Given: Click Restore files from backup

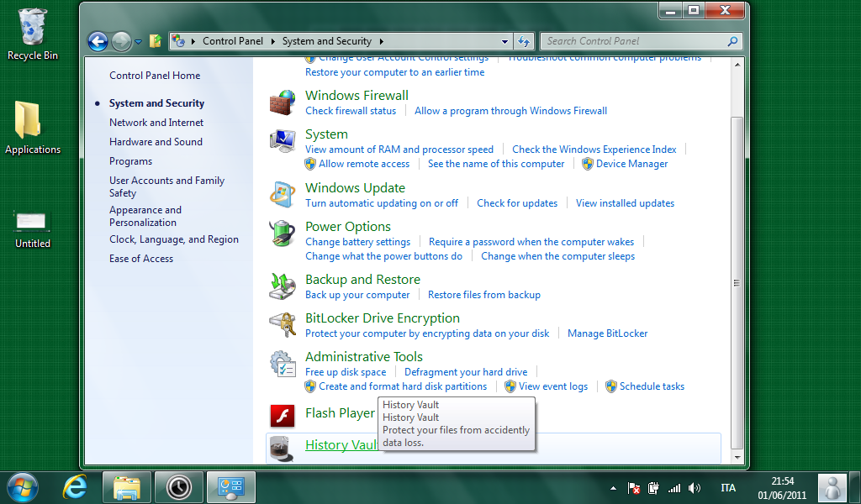Looking at the screenshot, I should (x=484, y=295).
